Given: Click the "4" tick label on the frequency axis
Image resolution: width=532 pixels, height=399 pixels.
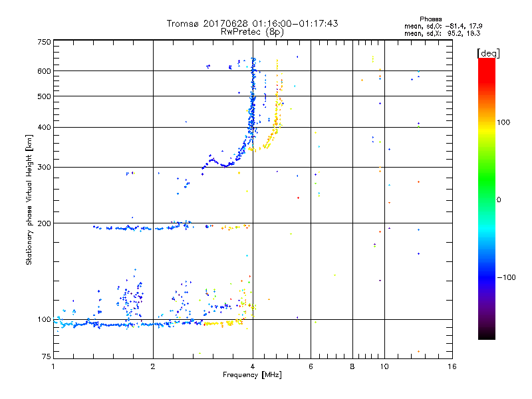Looking at the screenshot, I should click(x=253, y=366).
